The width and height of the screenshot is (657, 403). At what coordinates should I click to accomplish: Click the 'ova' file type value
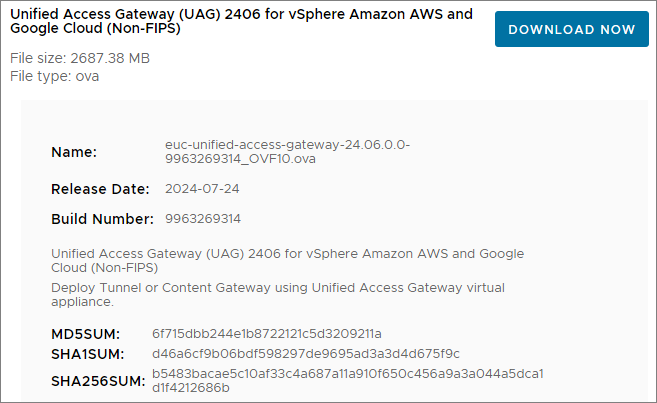(x=87, y=76)
